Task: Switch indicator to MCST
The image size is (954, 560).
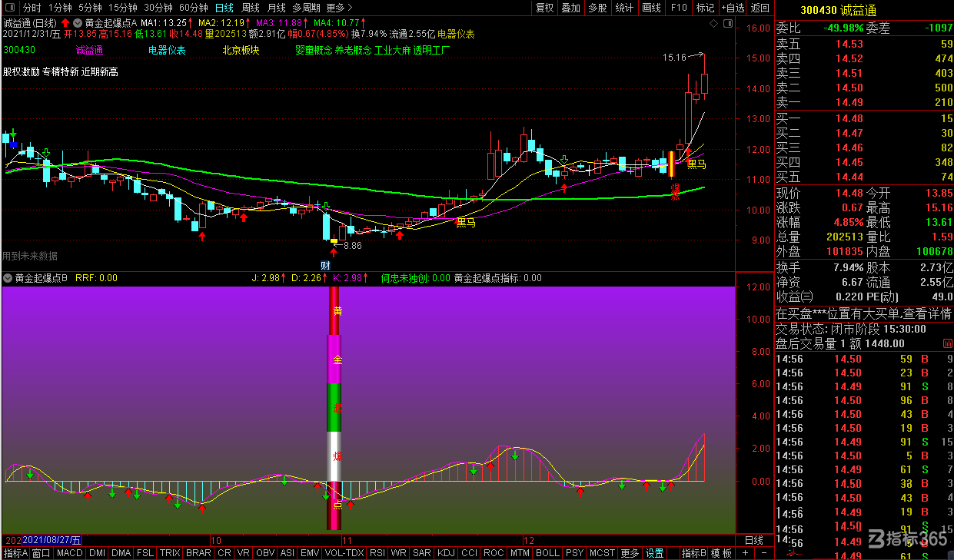Action: click(603, 553)
